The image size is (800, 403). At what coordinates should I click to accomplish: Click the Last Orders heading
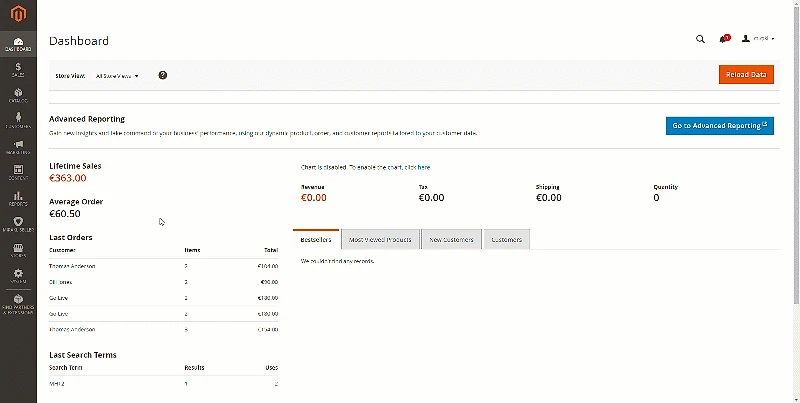pos(71,237)
